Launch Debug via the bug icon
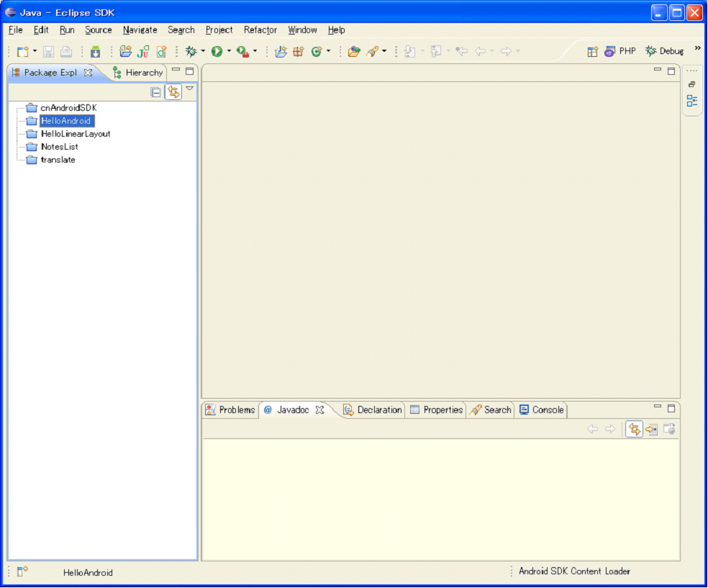 [191, 52]
